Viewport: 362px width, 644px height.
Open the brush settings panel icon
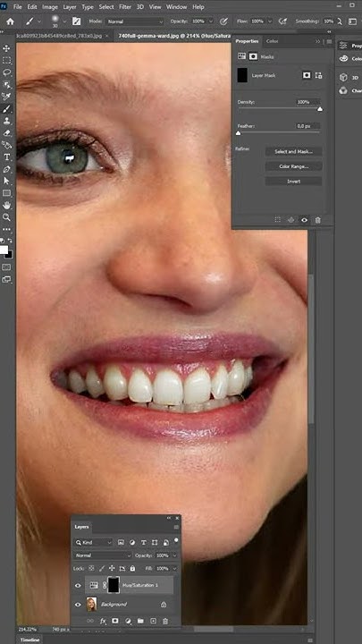coord(76,21)
